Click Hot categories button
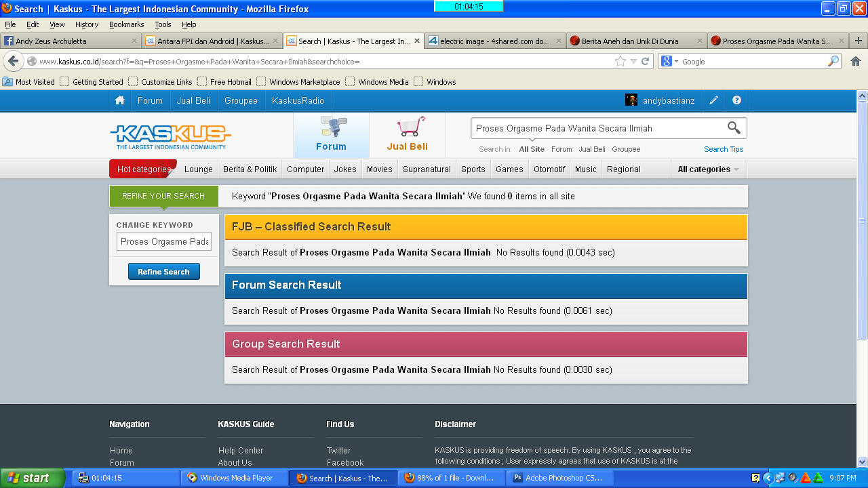The height and width of the screenshot is (488, 868). [143, 169]
